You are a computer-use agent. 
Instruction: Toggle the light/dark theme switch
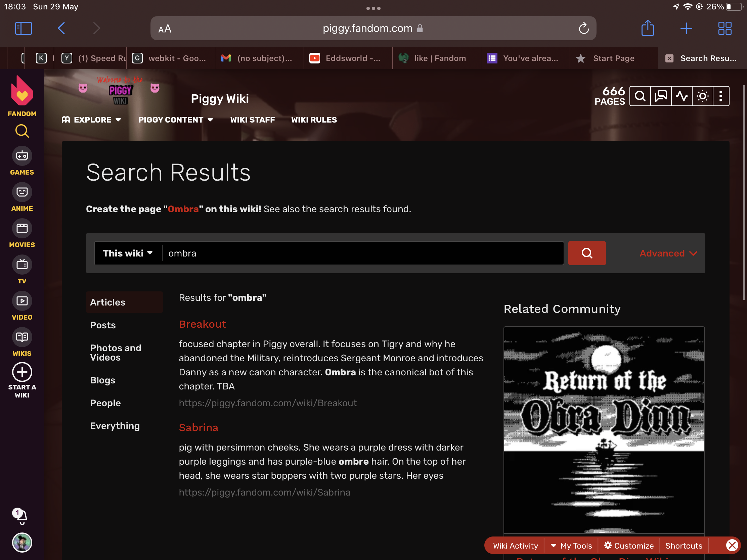coord(702,96)
